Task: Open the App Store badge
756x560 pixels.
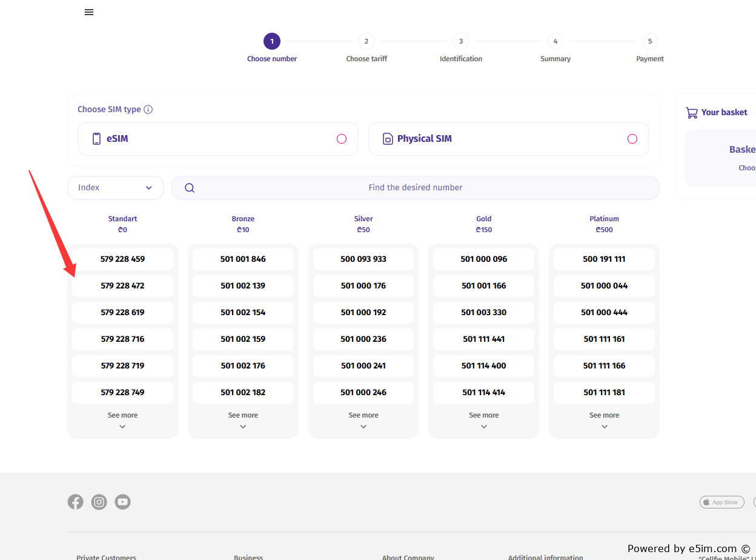Action: click(x=722, y=502)
